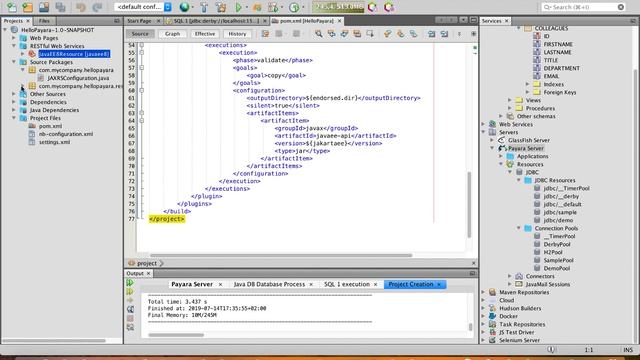Image resolution: width=640 pixels, height=360 pixels.
Task: Click the Save All toolbar icon
Action: point(60,7)
